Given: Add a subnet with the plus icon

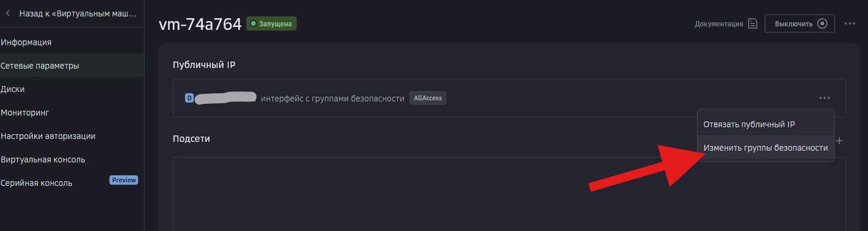Looking at the screenshot, I should click(x=839, y=141).
